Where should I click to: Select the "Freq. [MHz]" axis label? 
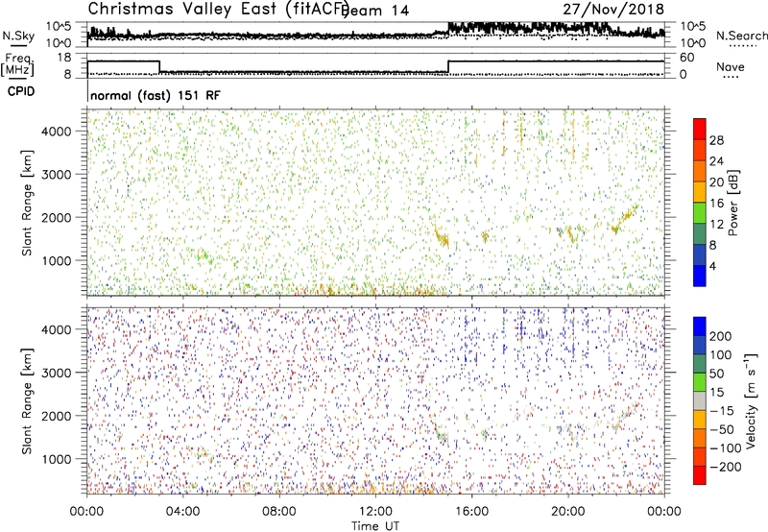(x=17, y=64)
